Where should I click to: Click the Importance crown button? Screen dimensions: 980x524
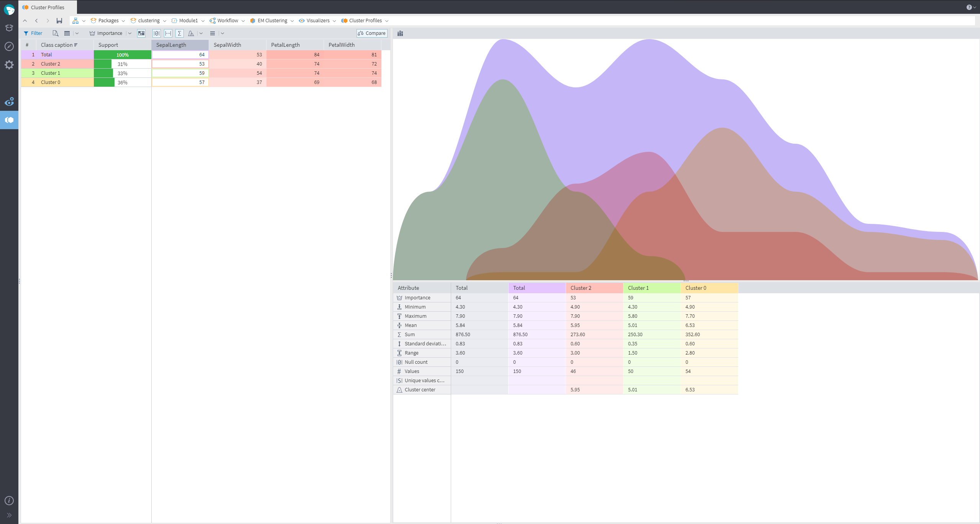point(106,33)
